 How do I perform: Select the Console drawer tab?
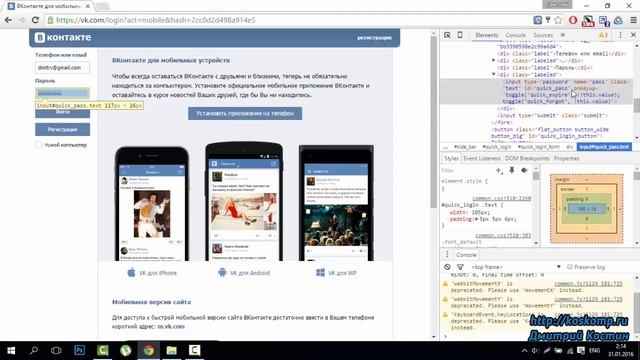tap(466, 255)
